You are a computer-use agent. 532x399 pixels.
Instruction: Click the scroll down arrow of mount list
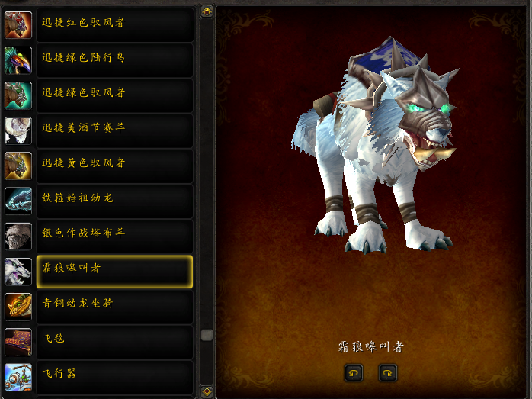[207, 391]
